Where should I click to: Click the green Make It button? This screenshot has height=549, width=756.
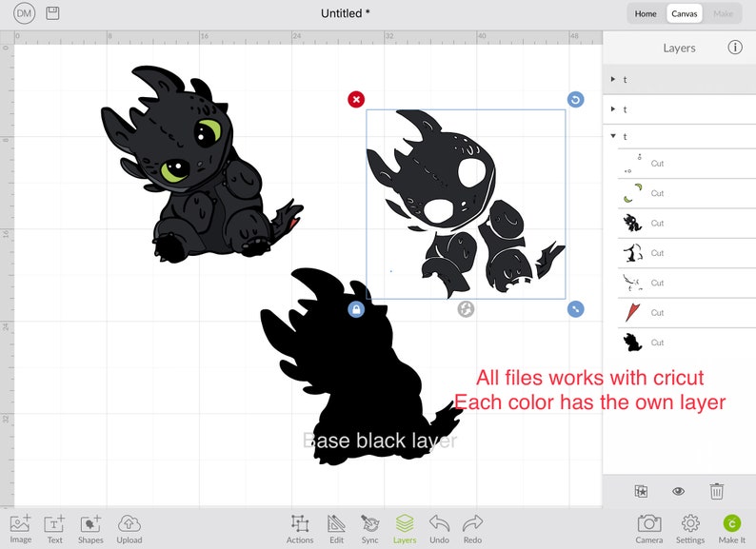(x=732, y=529)
